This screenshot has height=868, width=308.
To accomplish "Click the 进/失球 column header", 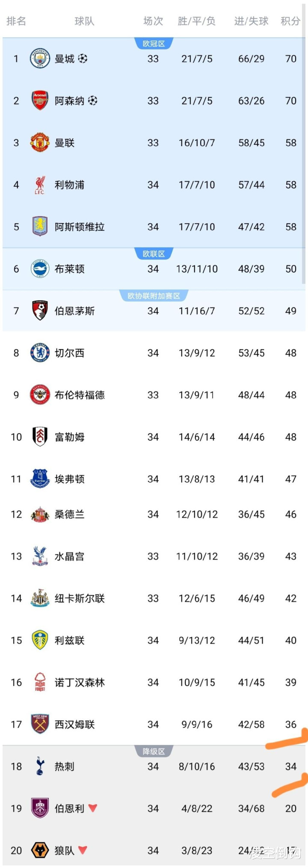I will click(x=251, y=21).
